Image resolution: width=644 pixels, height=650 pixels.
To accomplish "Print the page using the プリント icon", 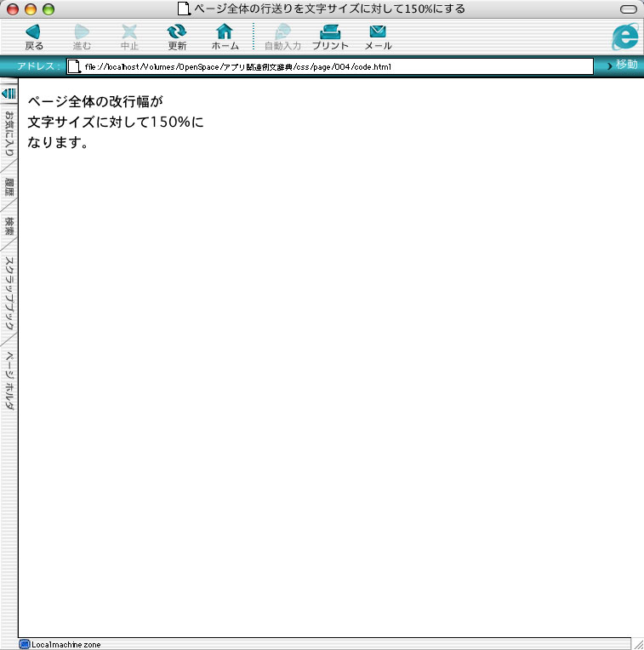I will 330,36.
